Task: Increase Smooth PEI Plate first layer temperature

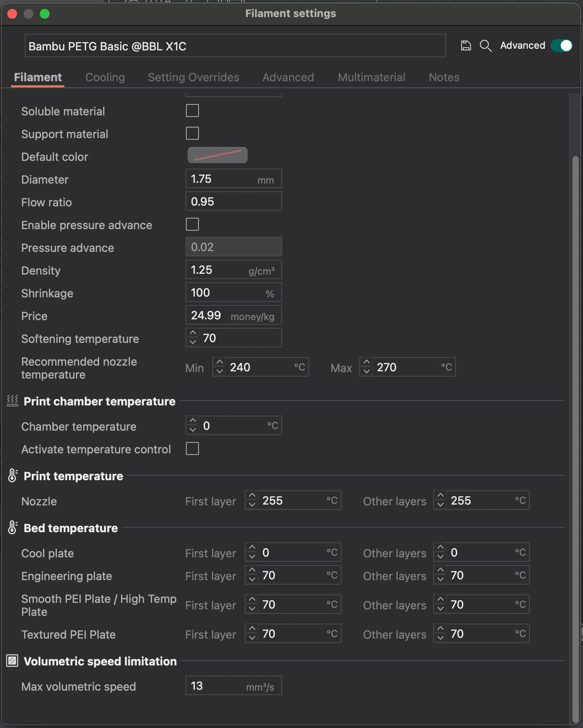Action: (252, 600)
